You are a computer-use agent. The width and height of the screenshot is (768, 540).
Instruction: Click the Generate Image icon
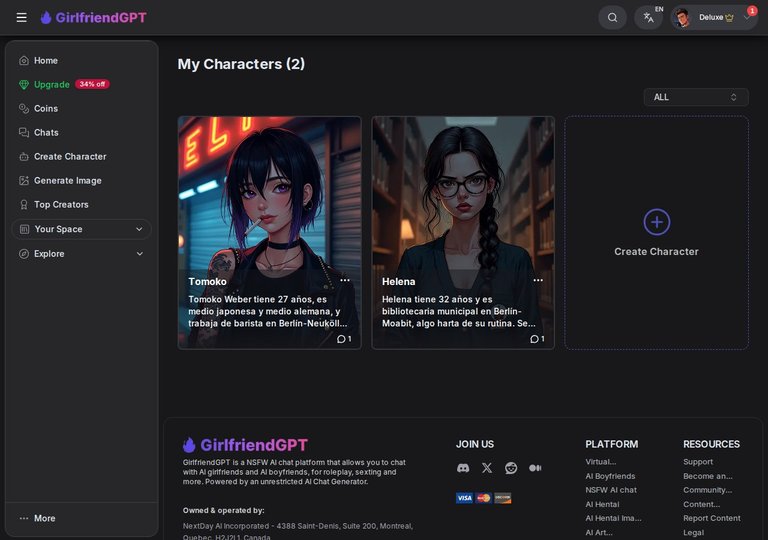[x=24, y=180]
